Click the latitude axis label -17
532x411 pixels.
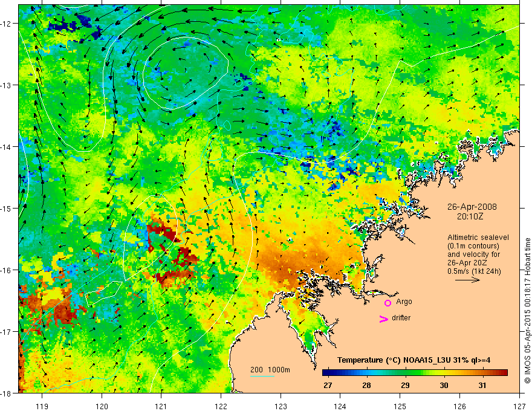(7, 331)
